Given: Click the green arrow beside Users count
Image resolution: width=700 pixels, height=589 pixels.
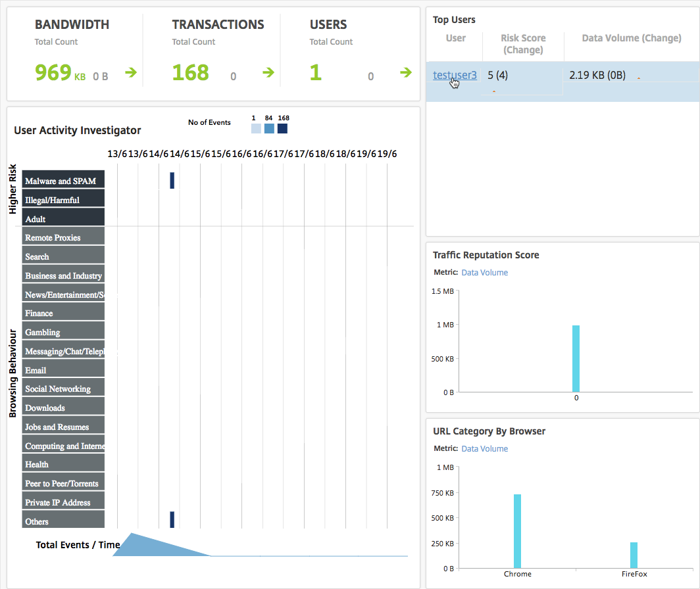Looking at the screenshot, I should click(x=406, y=72).
